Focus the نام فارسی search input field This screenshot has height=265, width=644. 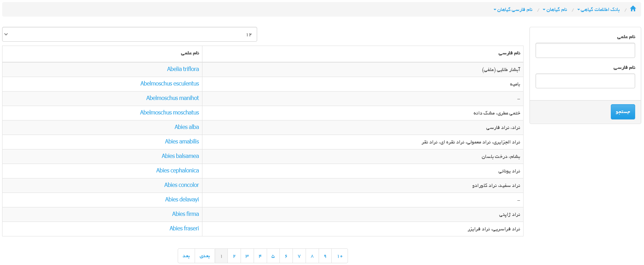(585, 81)
